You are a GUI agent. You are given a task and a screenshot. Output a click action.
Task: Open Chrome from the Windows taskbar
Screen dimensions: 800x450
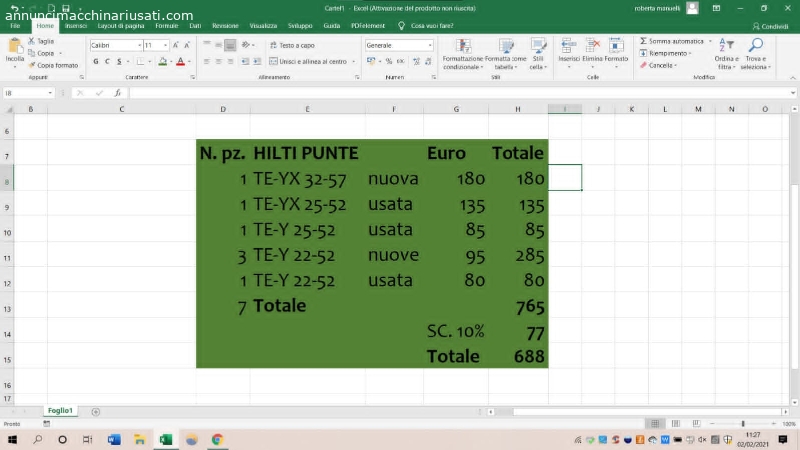(x=217, y=439)
